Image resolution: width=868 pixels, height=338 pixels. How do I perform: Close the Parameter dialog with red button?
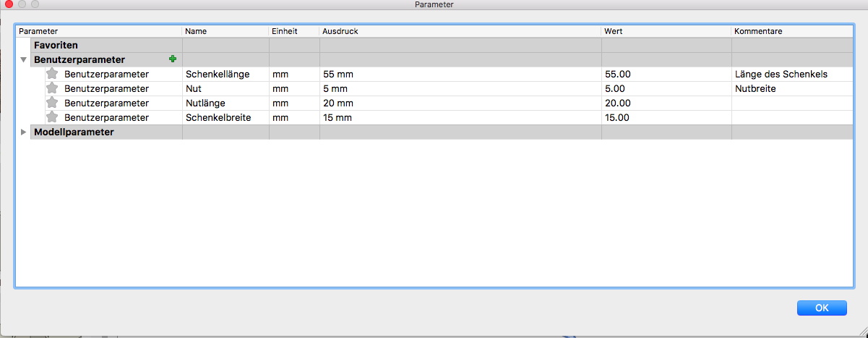tap(9, 5)
